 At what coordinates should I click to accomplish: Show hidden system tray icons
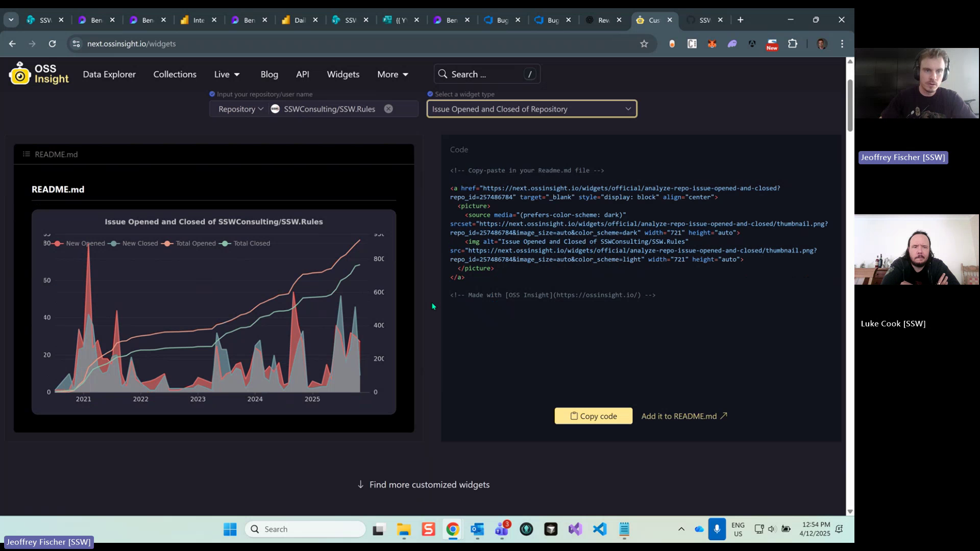pyautogui.click(x=681, y=529)
